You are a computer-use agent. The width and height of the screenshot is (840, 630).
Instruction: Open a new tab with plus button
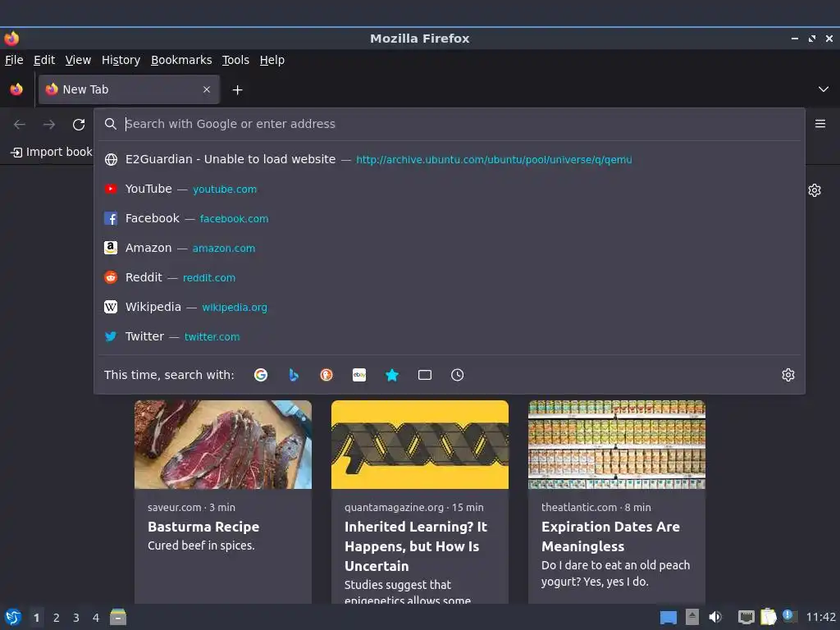coord(237,90)
